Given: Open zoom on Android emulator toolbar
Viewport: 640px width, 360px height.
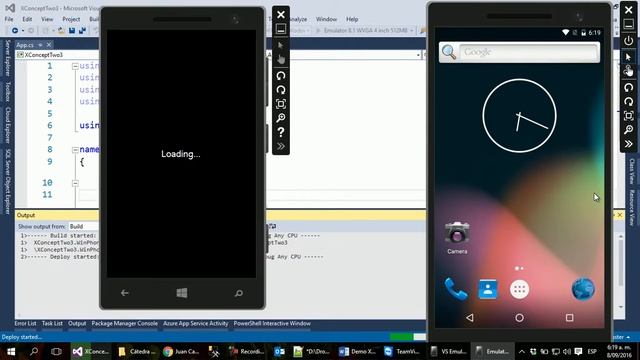Looking at the screenshot, I should [x=629, y=130].
